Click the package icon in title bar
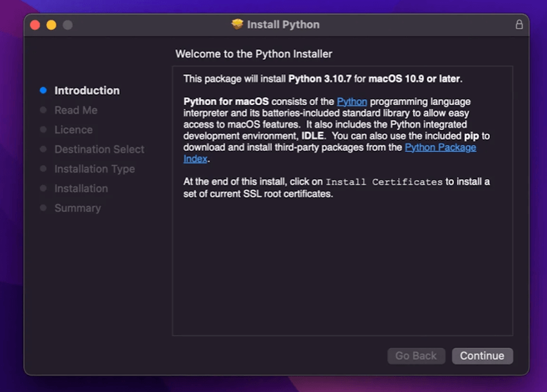The image size is (547, 392). 237,24
